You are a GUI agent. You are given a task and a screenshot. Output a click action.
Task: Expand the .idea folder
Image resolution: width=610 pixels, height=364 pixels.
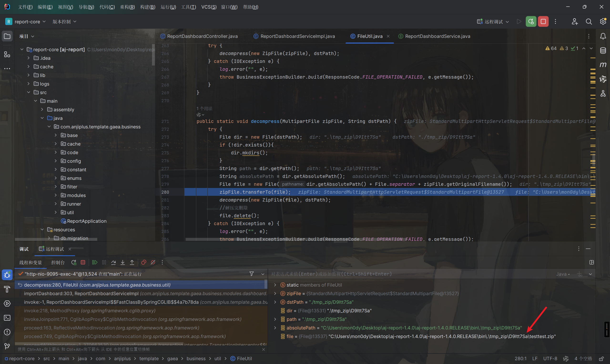[28, 58]
